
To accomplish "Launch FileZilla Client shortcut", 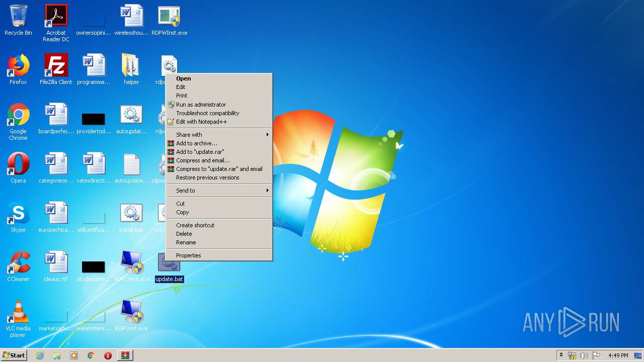I will (56, 69).
